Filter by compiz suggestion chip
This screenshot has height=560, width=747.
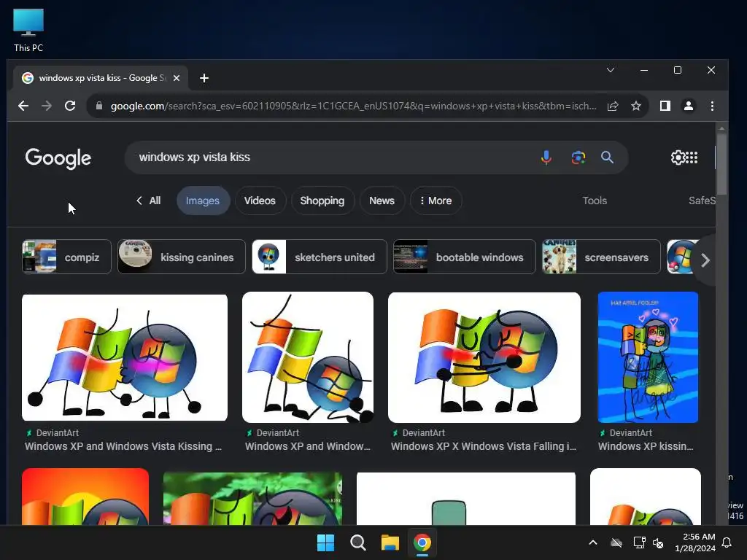(x=66, y=257)
